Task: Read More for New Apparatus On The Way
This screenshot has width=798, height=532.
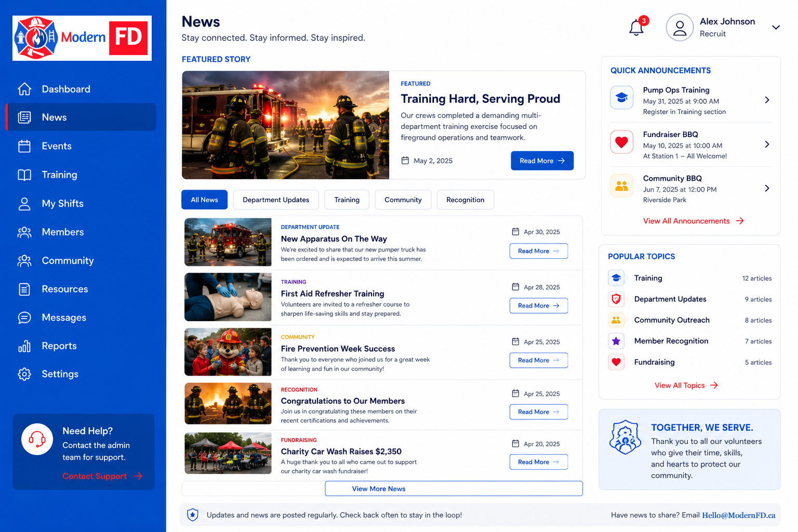Action: click(x=539, y=251)
